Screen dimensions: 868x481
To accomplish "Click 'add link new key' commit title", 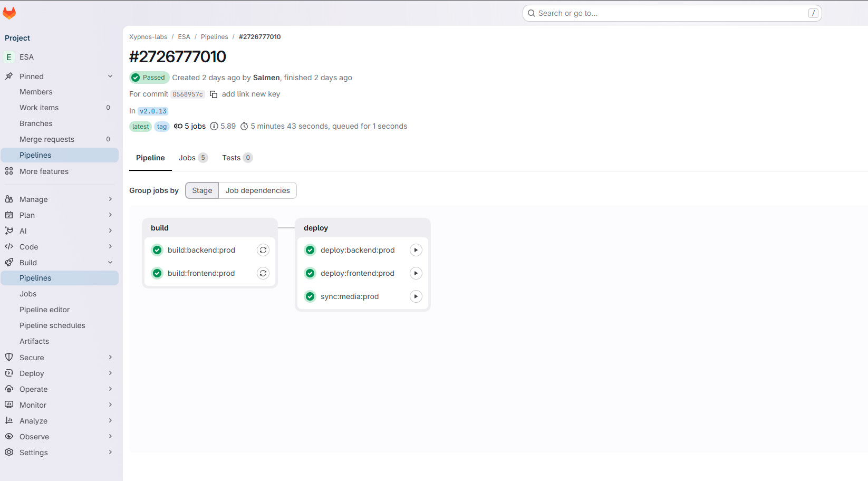I will [x=251, y=94].
